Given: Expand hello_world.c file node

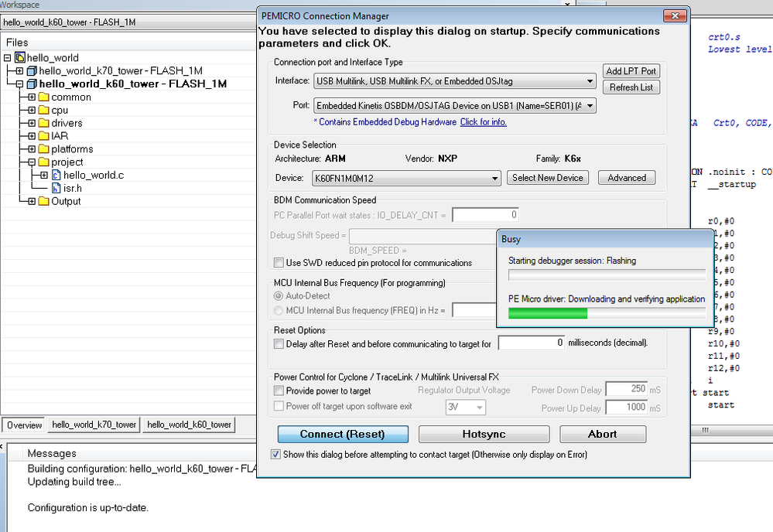Looking at the screenshot, I should click(44, 176).
